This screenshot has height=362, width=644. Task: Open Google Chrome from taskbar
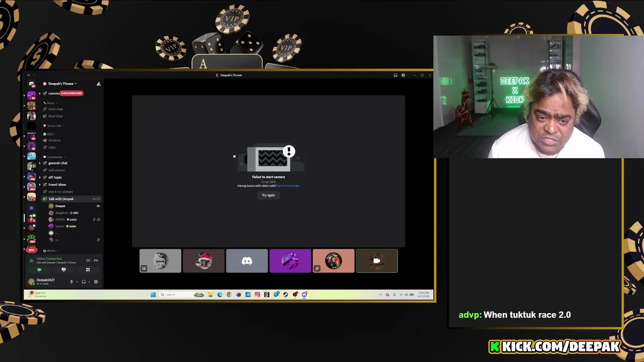[229, 295]
